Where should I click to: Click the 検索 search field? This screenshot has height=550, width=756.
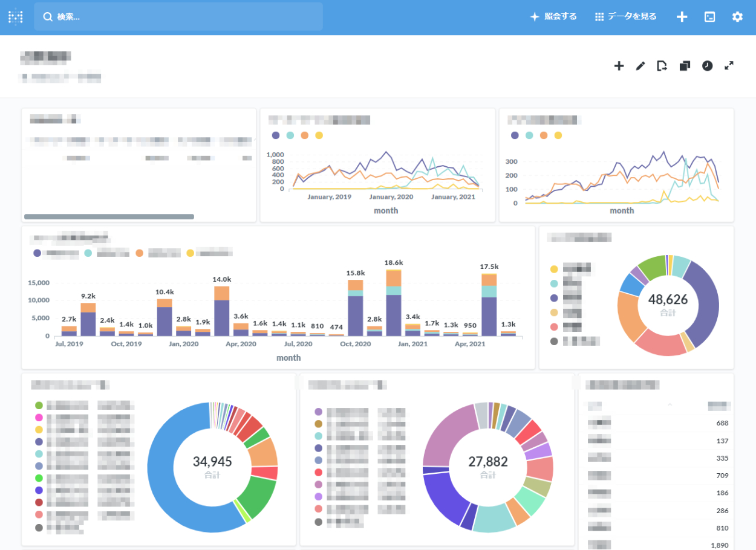tap(178, 17)
